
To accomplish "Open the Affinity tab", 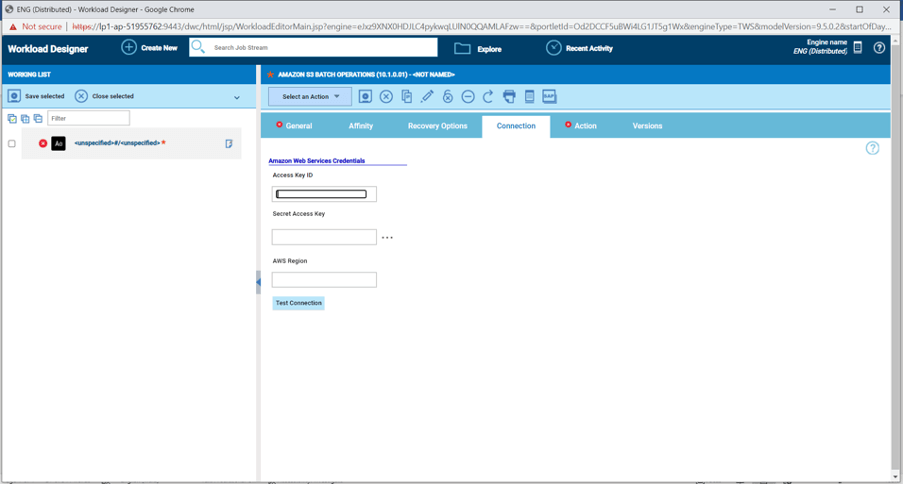I will tap(361, 126).
